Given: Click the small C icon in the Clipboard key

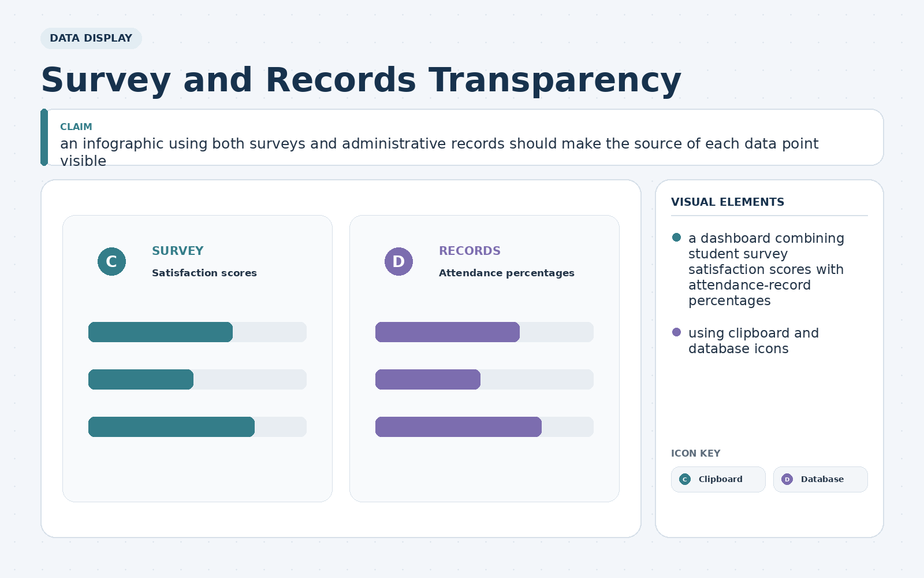Looking at the screenshot, I should click(x=685, y=479).
